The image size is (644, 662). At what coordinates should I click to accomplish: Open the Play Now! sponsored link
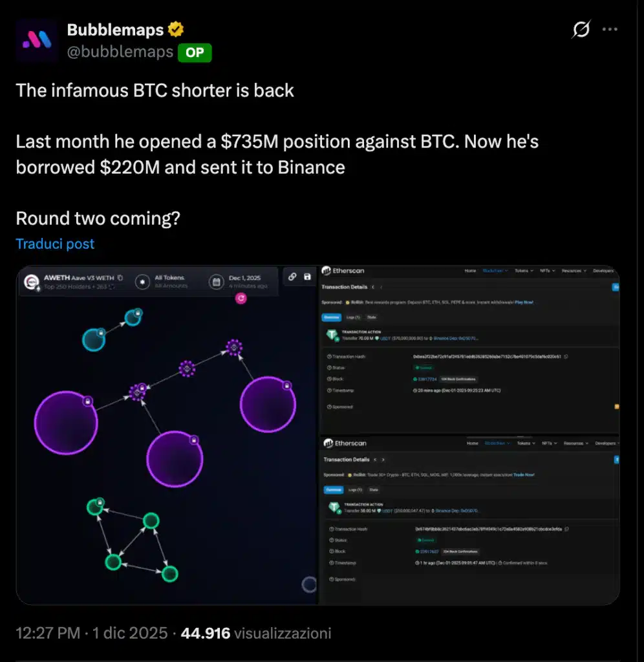(x=524, y=303)
